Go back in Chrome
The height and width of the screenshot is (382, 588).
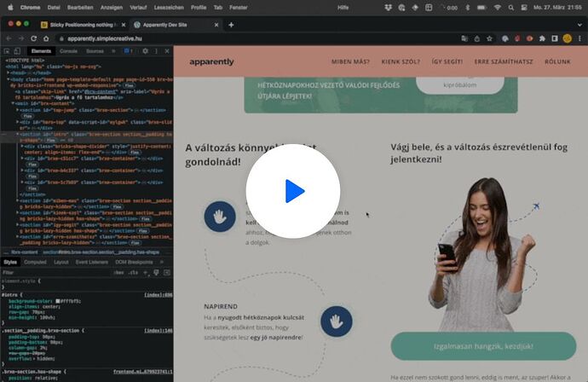pos(9,38)
